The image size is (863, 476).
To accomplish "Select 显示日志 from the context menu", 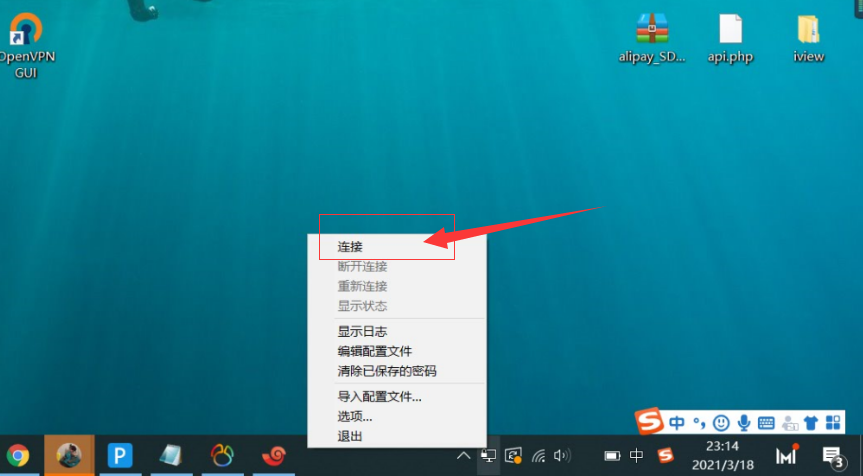I will click(x=362, y=331).
